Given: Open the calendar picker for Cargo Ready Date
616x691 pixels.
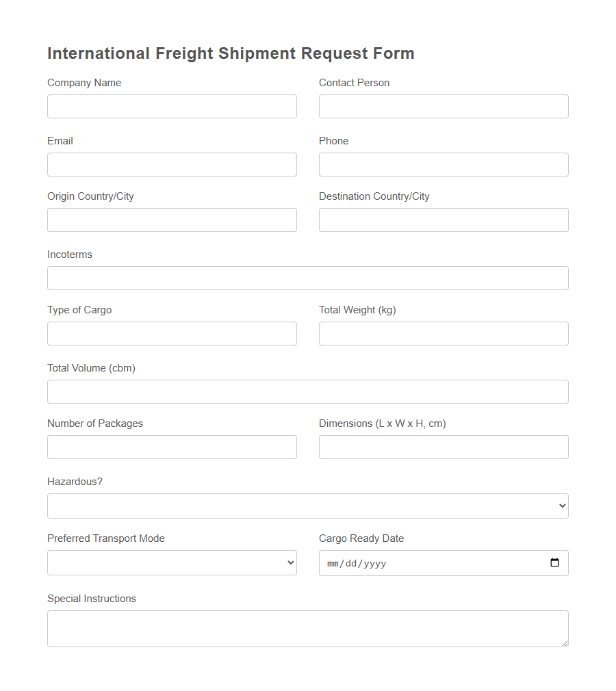Looking at the screenshot, I should click(554, 562).
